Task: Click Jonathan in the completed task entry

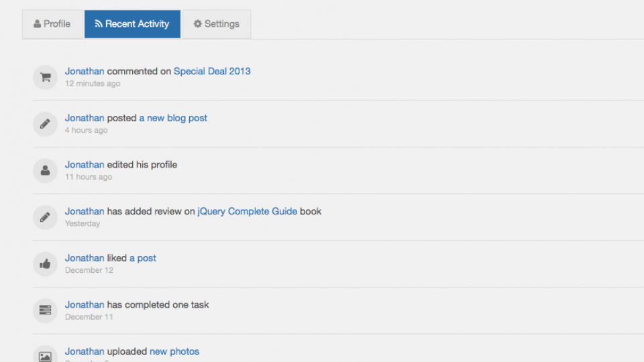Action: (x=85, y=305)
